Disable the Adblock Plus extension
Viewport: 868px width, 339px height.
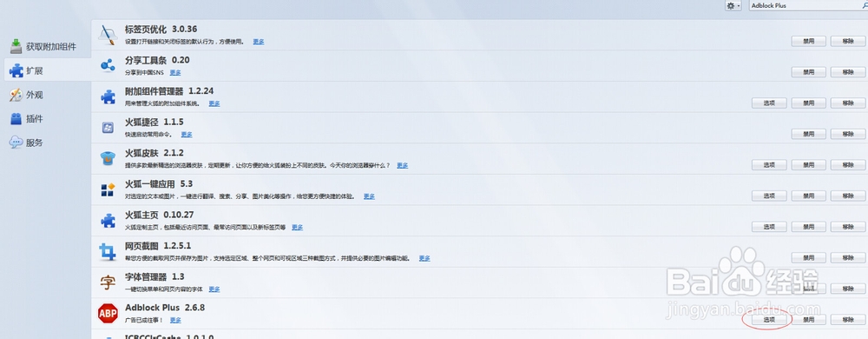(x=809, y=320)
